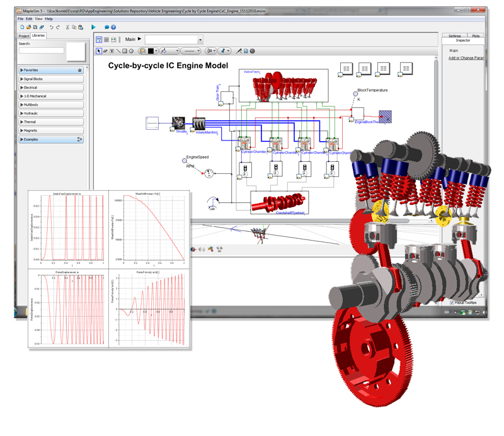Screen dimensions: 504x436
Task: Toggle the Popup Tooltips checkbox
Action: point(452,302)
